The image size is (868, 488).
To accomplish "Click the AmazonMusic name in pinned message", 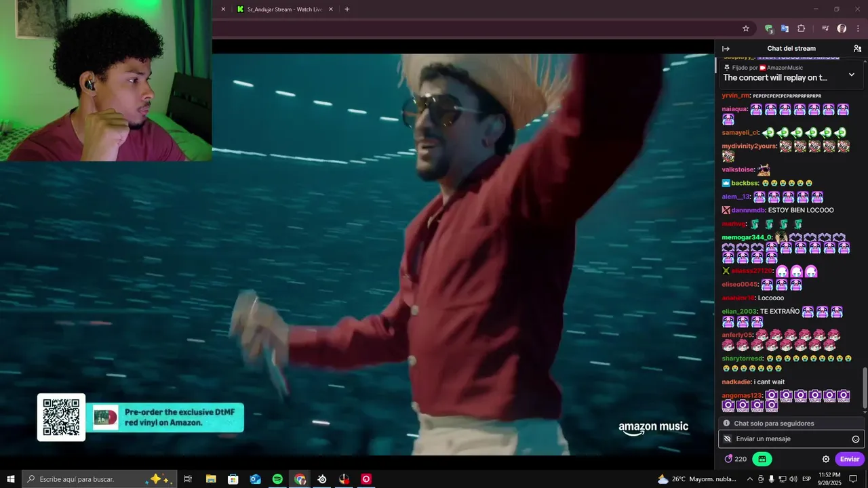I will coord(785,68).
